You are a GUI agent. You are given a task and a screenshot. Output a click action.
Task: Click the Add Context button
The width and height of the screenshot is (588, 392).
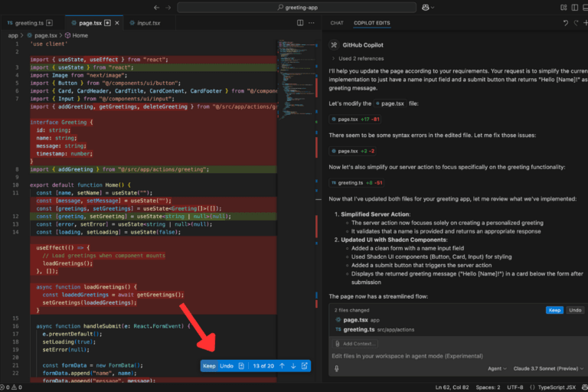354,343
